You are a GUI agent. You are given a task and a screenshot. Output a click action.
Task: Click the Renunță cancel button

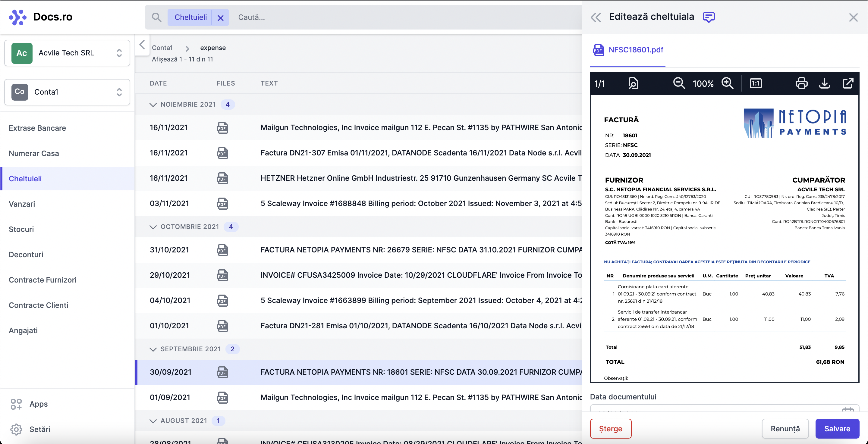pyautogui.click(x=785, y=429)
